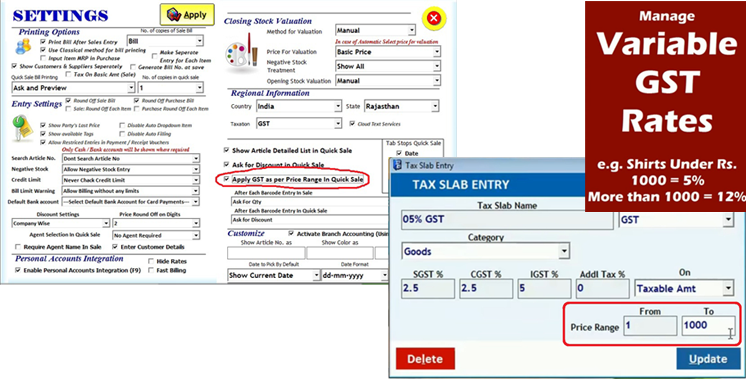This screenshot has width=746, height=379.
Task: Open the On dropdown showing Taxable Amt
Action: [x=684, y=289]
